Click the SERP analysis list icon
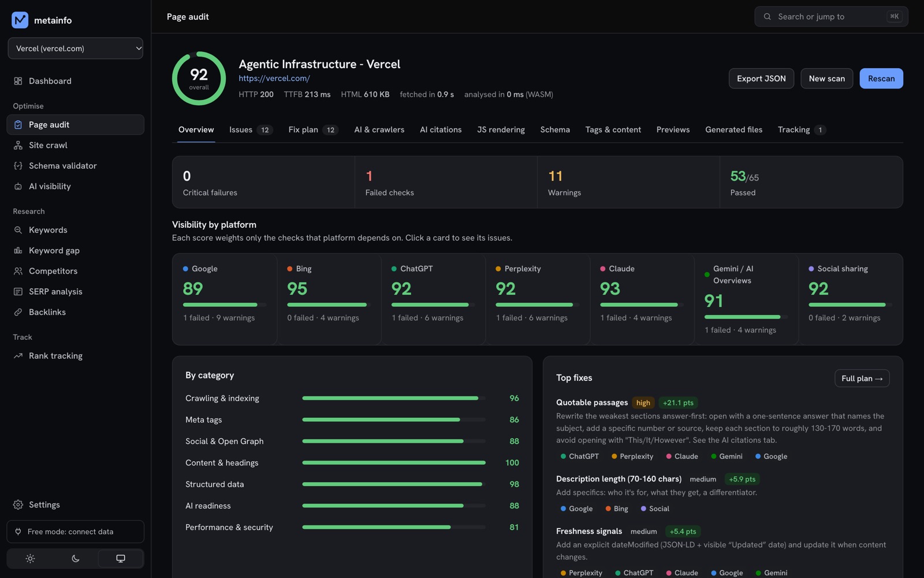Screen dimensions: 924x578 tap(18, 292)
